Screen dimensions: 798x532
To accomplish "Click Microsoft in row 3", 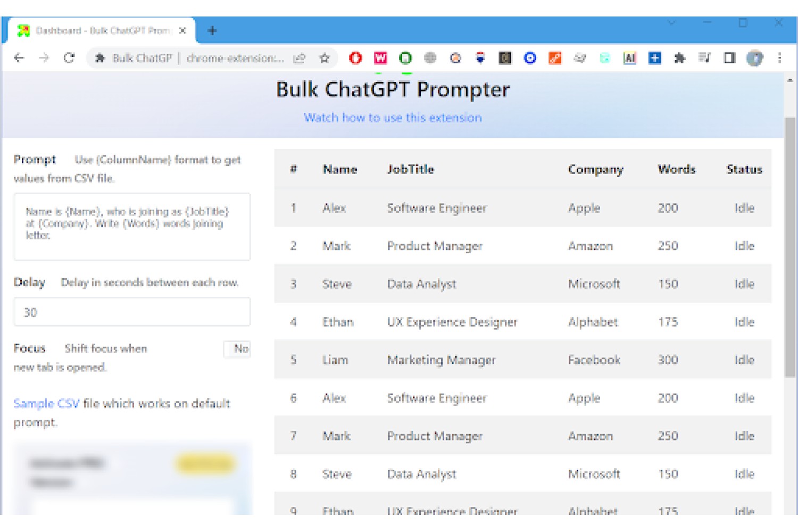I will point(594,284).
